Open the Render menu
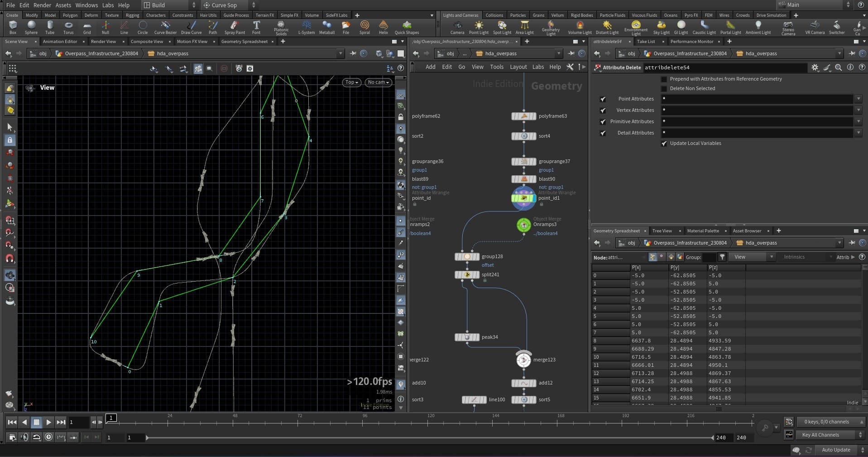Screen dimensions: 868x457 coord(42,5)
